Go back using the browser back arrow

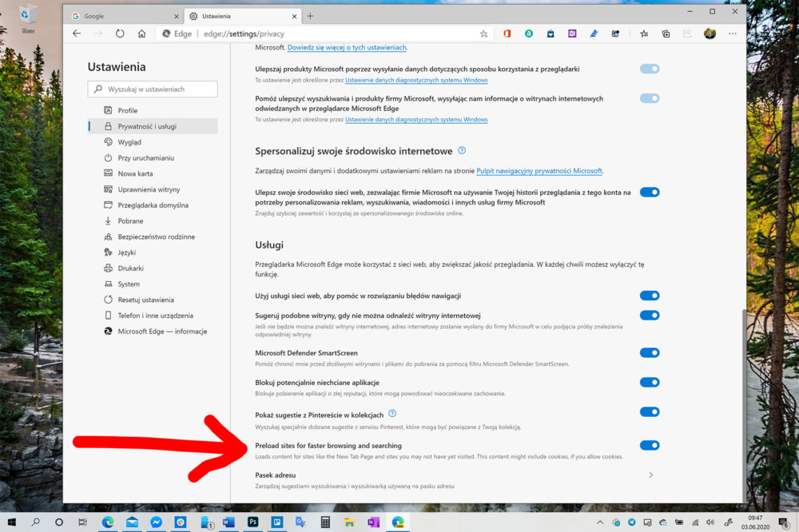[x=77, y=34]
